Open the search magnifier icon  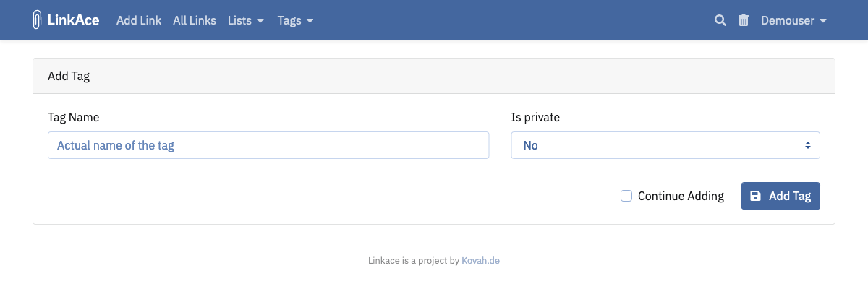[x=720, y=20]
